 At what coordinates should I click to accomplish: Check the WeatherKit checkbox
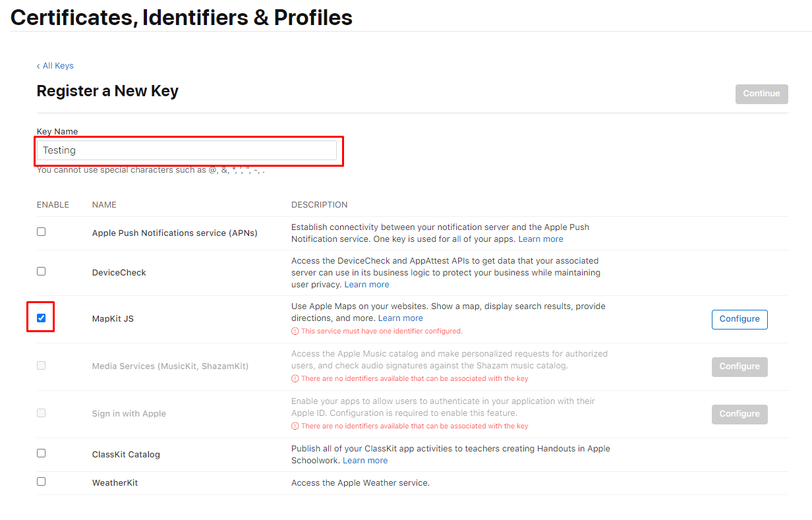(42, 482)
